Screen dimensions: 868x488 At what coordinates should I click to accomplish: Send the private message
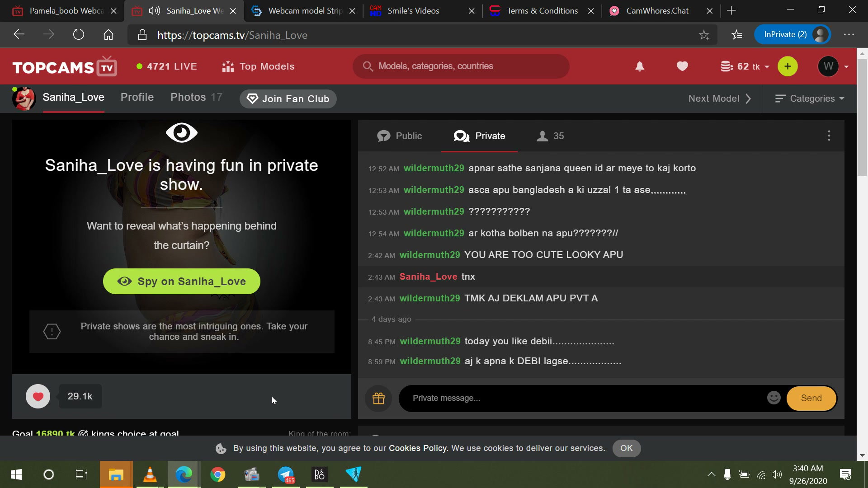pyautogui.click(x=811, y=398)
